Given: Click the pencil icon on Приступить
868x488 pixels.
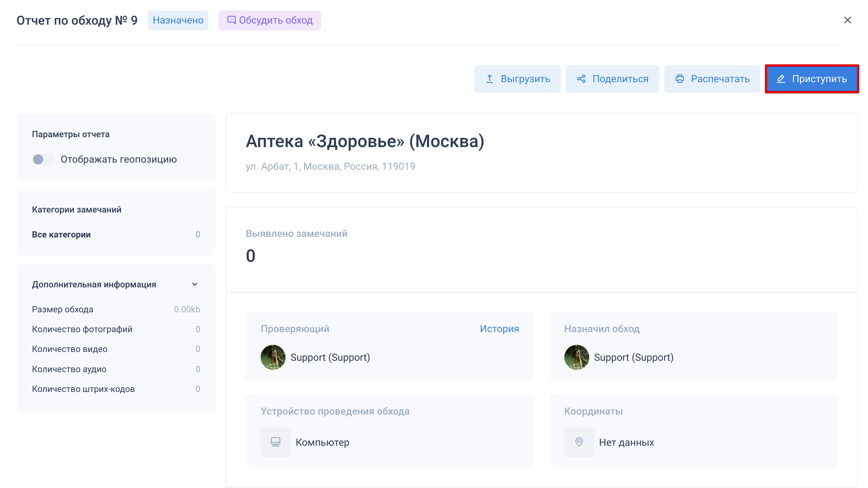Looking at the screenshot, I should click(x=781, y=79).
